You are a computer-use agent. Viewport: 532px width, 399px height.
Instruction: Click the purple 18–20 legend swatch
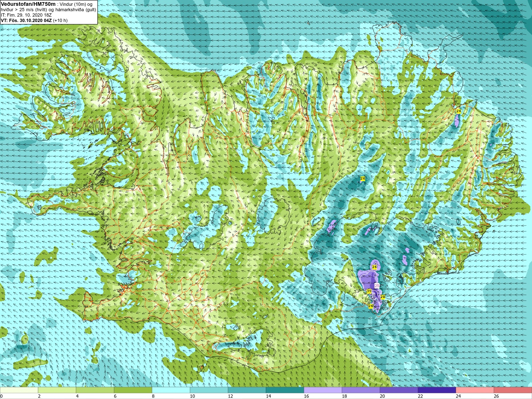pyautogui.click(x=361, y=390)
